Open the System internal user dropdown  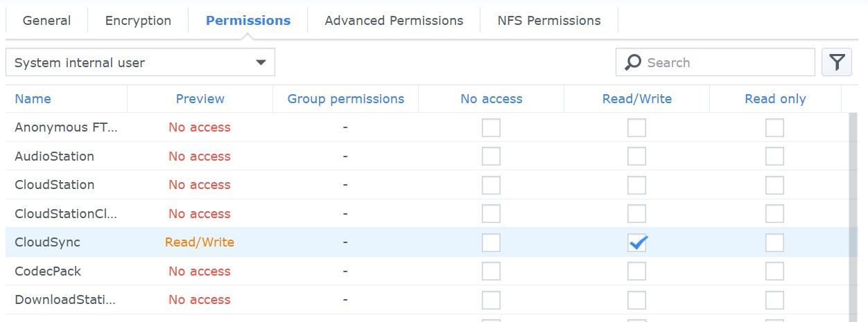click(140, 62)
